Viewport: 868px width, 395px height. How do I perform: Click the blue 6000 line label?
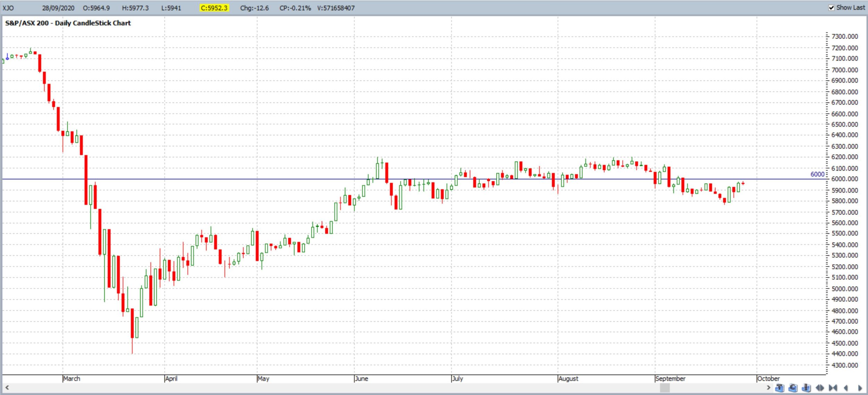click(817, 174)
